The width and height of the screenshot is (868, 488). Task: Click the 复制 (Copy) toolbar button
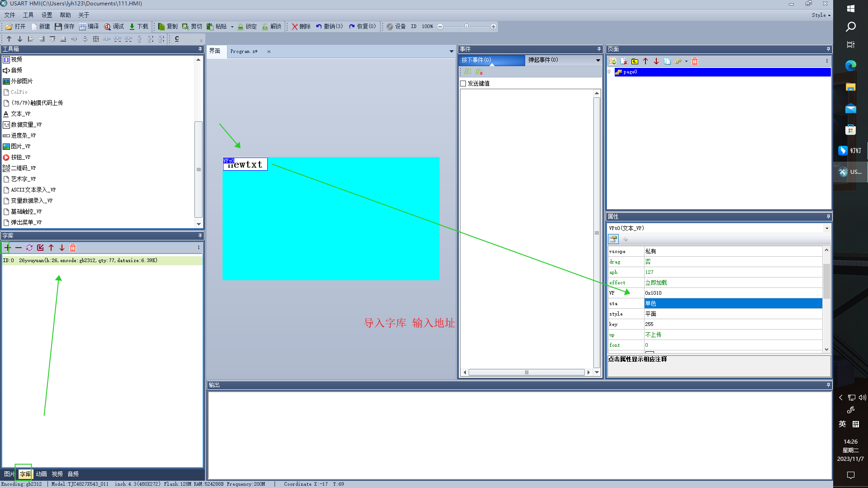pos(168,27)
